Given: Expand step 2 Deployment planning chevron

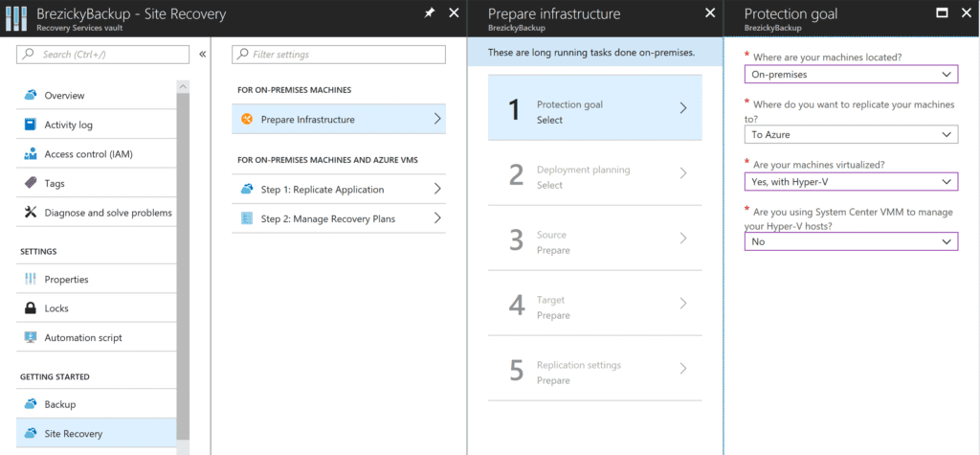Looking at the screenshot, I should tap(683, 172).
